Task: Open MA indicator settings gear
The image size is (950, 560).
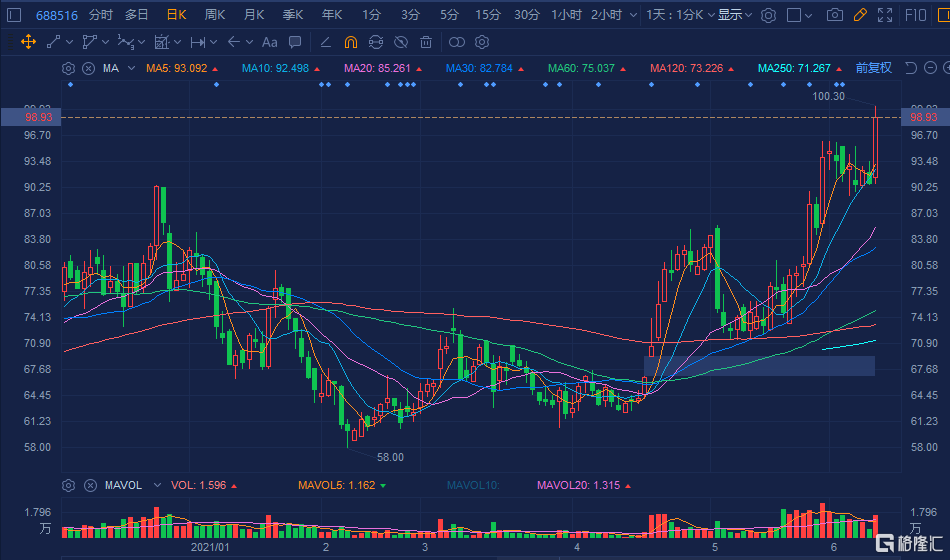Action: coord(68,68)
